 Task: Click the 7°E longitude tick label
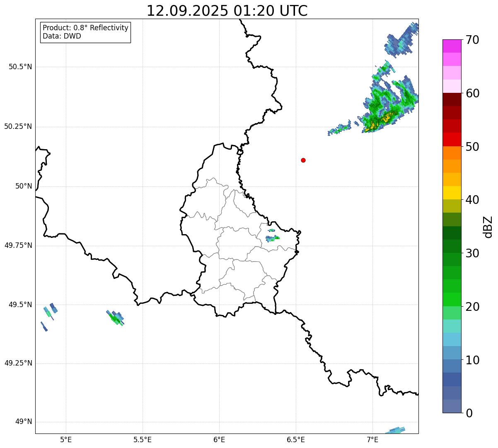(372, 439)
